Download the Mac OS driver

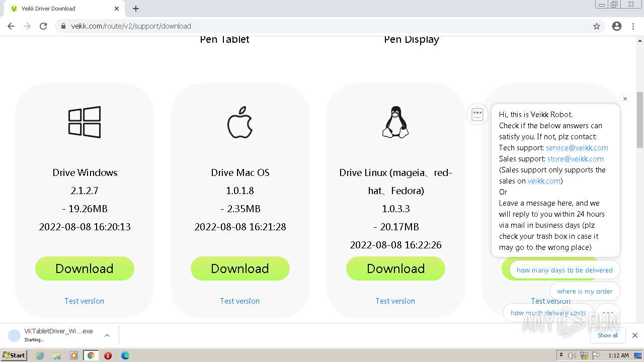tap(240, 268)
